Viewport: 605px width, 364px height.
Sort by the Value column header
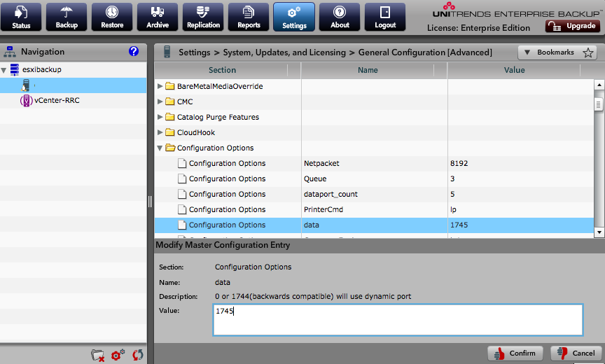(x=515, y=70)
